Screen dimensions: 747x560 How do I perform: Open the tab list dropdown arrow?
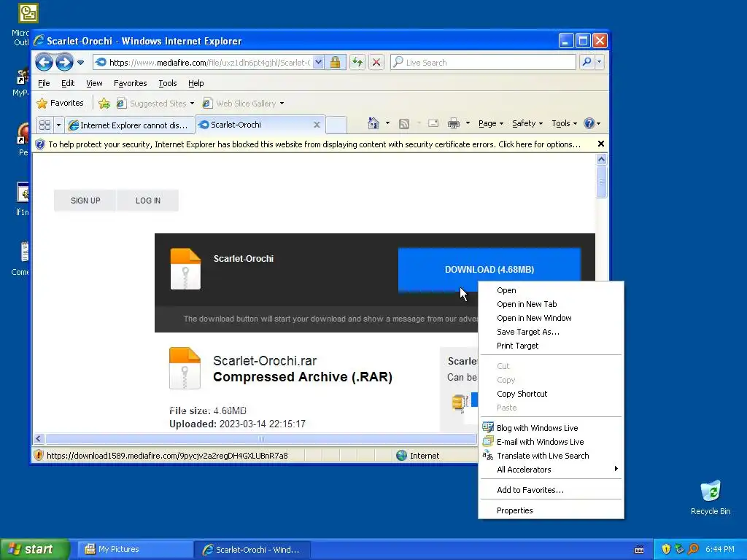(x=58, y=125)
